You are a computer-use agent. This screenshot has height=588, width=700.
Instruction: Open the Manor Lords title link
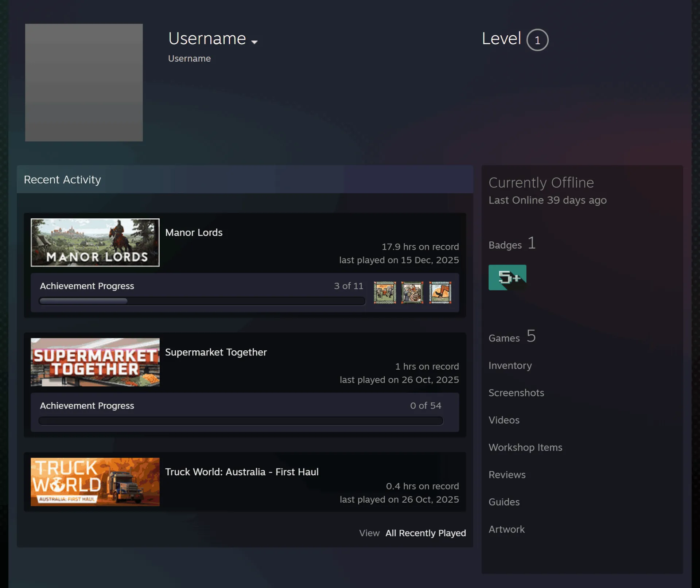coord(194,233)
